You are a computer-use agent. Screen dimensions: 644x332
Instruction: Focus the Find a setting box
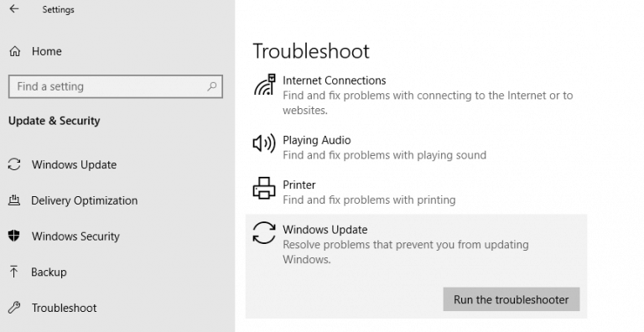pos(116,86)
